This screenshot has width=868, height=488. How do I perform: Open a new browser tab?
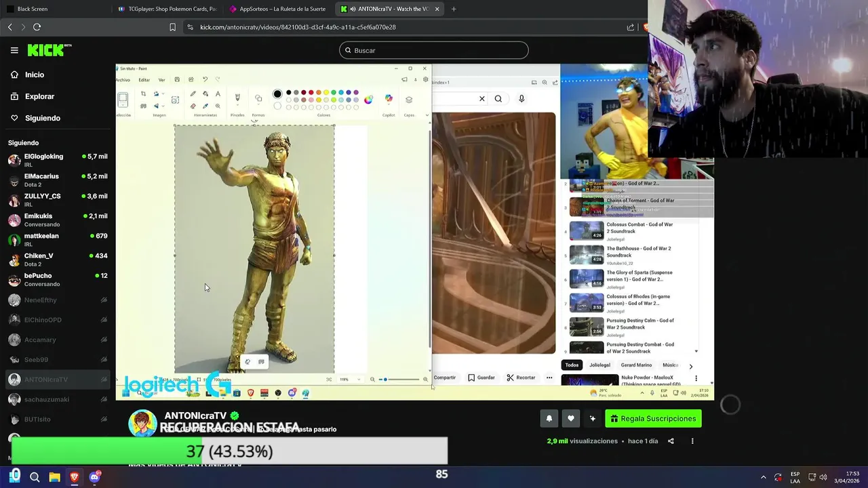tap(454, 9)
